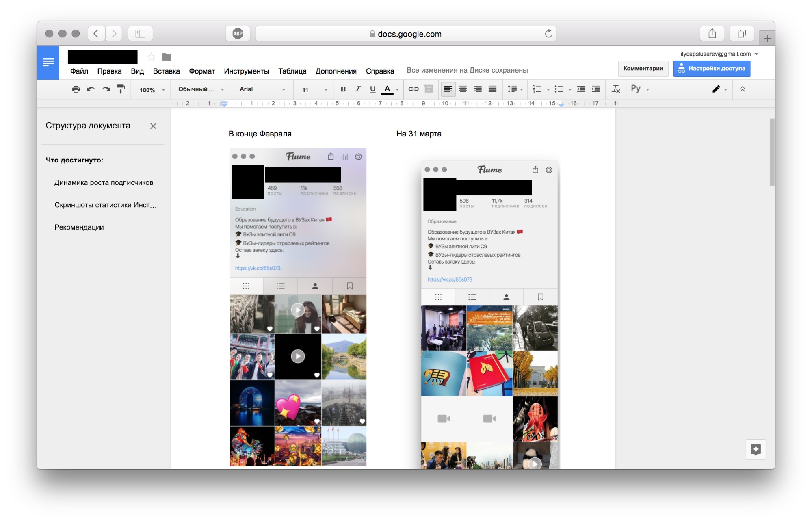Click the document vertical scrollbar

772,152
